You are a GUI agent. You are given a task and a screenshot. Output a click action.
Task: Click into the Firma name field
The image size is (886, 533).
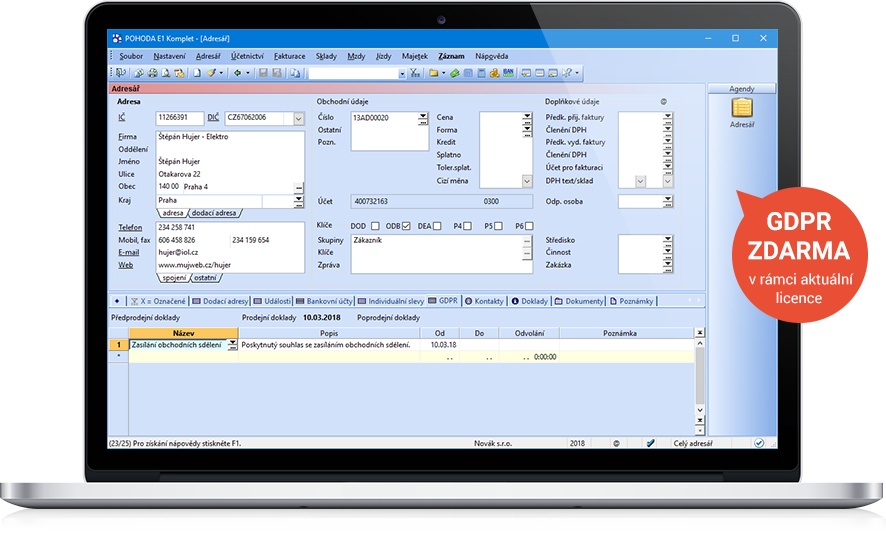pos(229,136)
